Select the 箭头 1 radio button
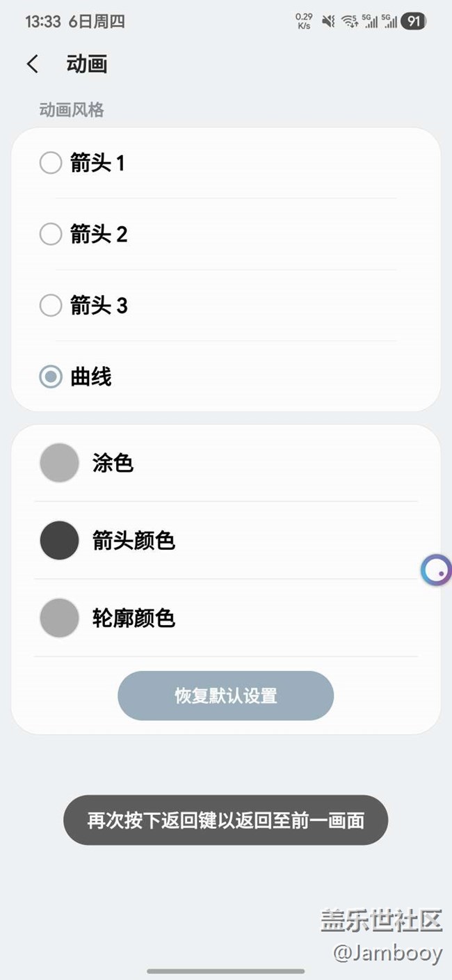This screenshot has height=980, width=452. tap(51, 164)
